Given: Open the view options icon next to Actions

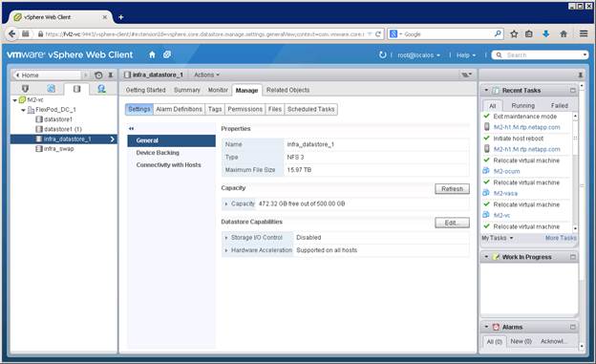Looking at the screenshot, I should click(466, 75).
